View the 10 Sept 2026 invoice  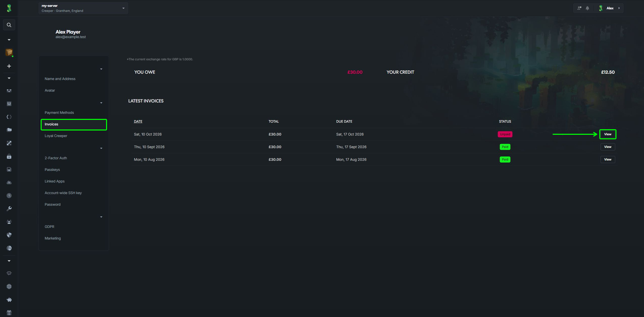[608, 147]
